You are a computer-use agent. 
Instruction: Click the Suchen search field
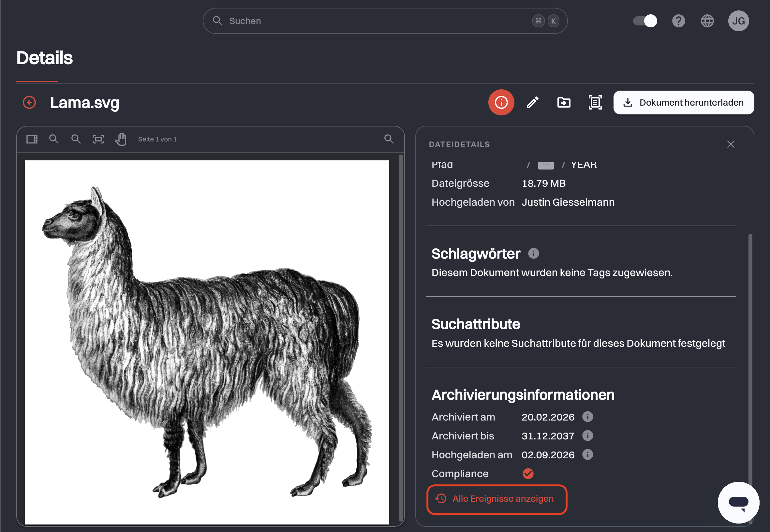(x=385, y=21)
